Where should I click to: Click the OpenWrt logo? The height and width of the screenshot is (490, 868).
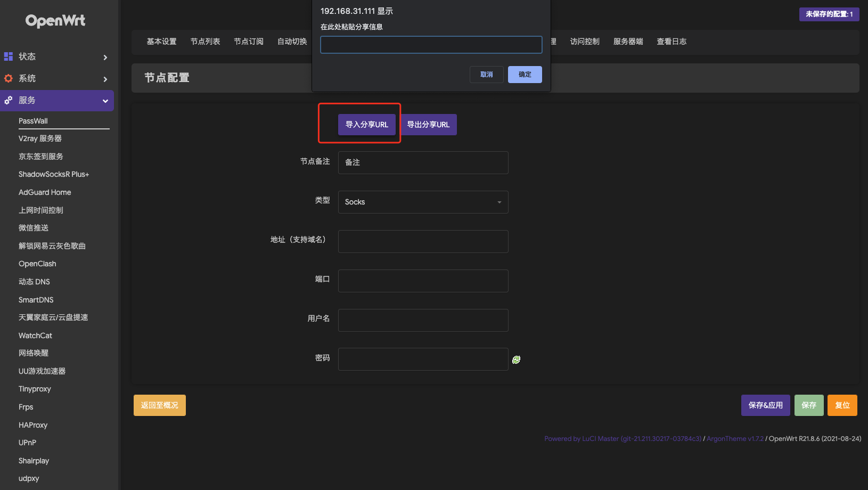[55, 20]
